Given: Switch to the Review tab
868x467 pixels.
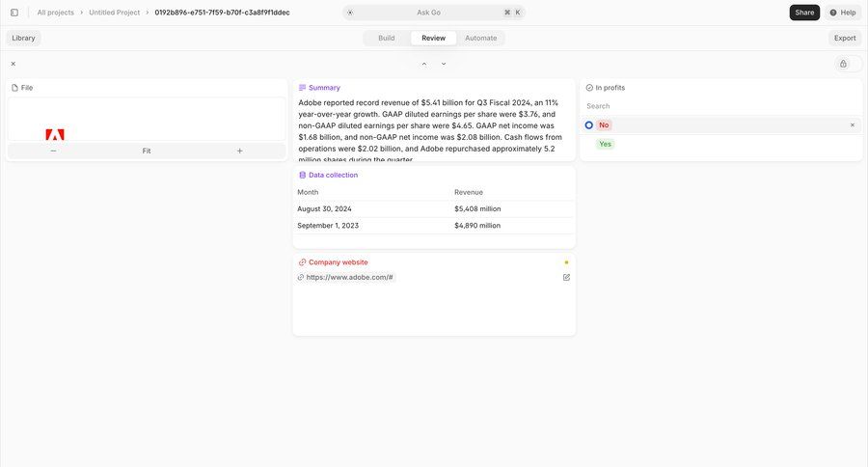Looking at the screenshot, I should pyautogui.click(x=433, y=39).
